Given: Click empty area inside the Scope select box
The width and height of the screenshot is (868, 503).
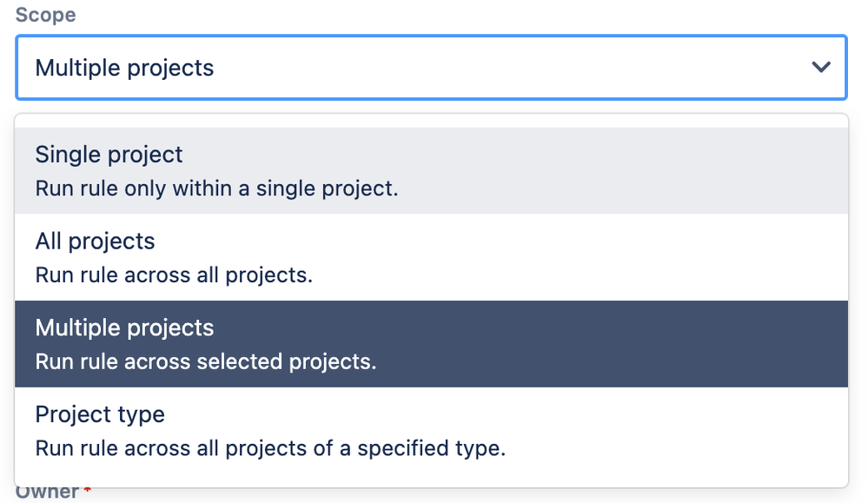Looking at the screenshot, I should point(521,67).
